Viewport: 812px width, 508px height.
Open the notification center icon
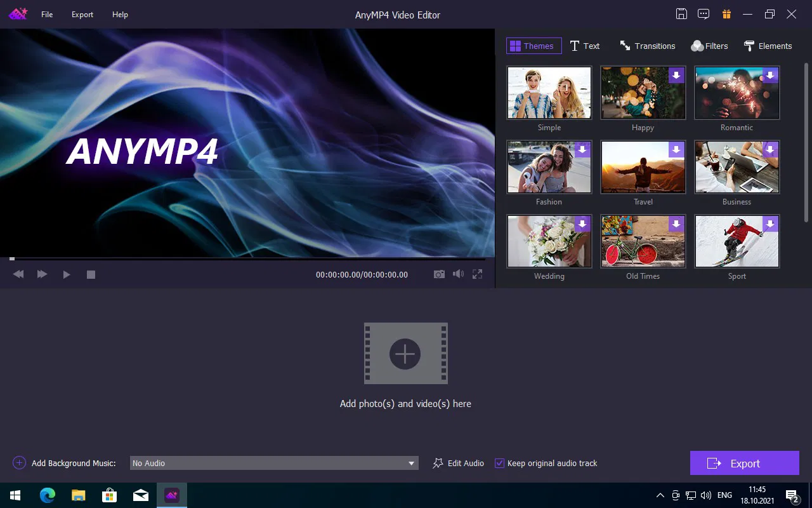792,495
